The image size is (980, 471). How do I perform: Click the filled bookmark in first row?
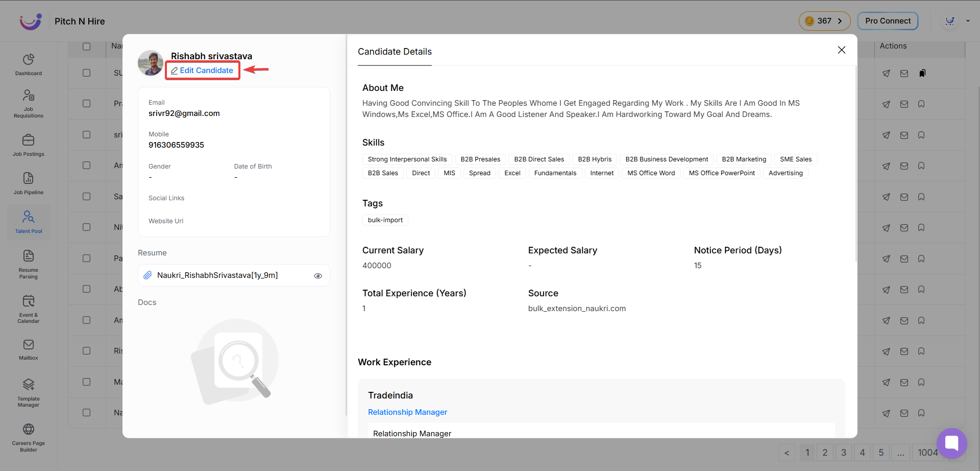click(922, 73)
